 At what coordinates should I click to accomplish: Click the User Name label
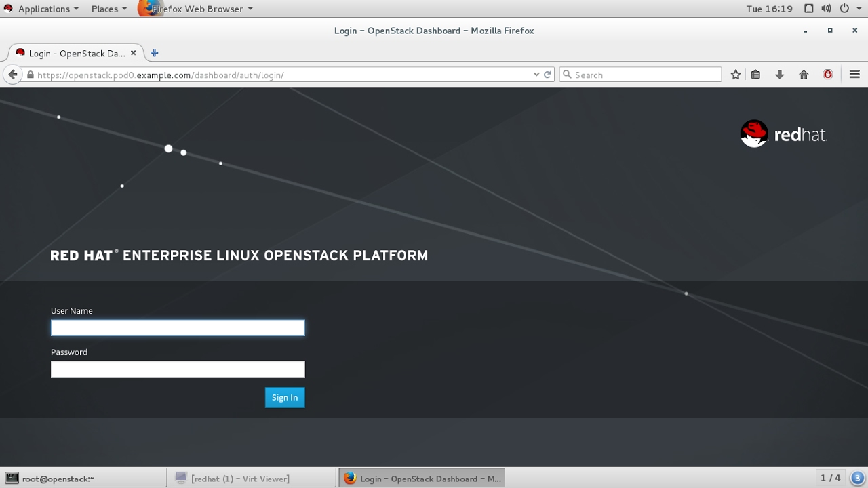pyautogui.click(x=72, y=311)
